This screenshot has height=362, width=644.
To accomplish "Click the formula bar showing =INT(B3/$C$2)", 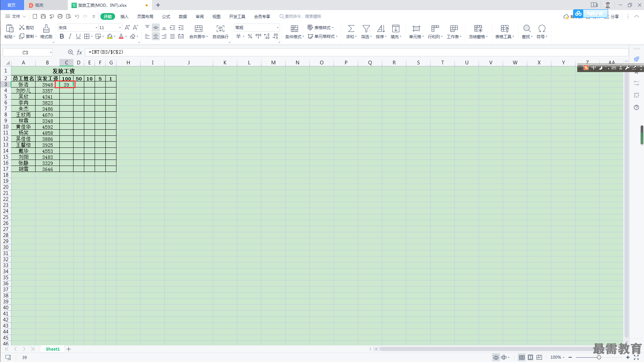I will point(356,52).
